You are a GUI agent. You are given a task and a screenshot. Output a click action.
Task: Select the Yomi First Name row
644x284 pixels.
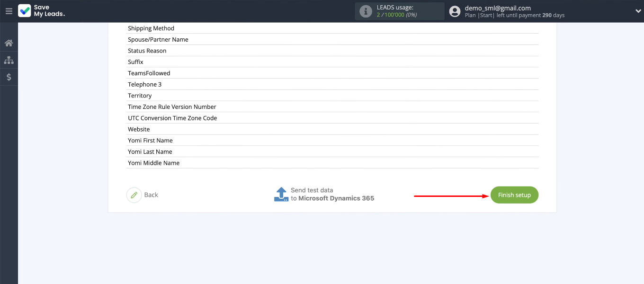point(333,141)
